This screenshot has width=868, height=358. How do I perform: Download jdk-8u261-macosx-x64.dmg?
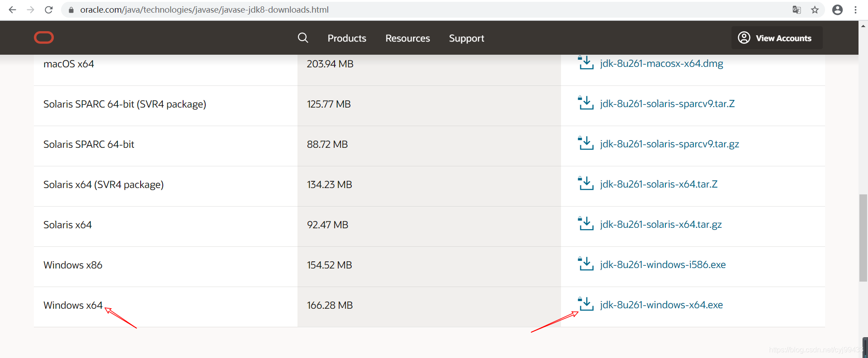point(661,63)
